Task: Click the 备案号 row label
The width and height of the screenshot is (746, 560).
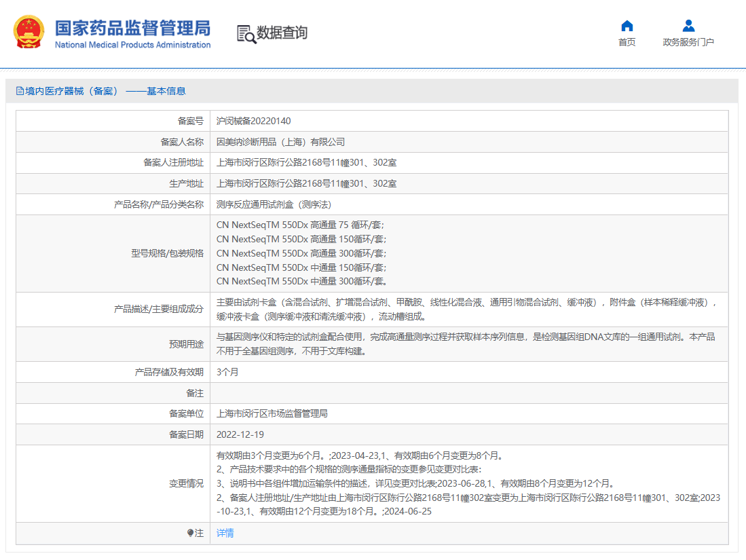Action: (190, 121)
